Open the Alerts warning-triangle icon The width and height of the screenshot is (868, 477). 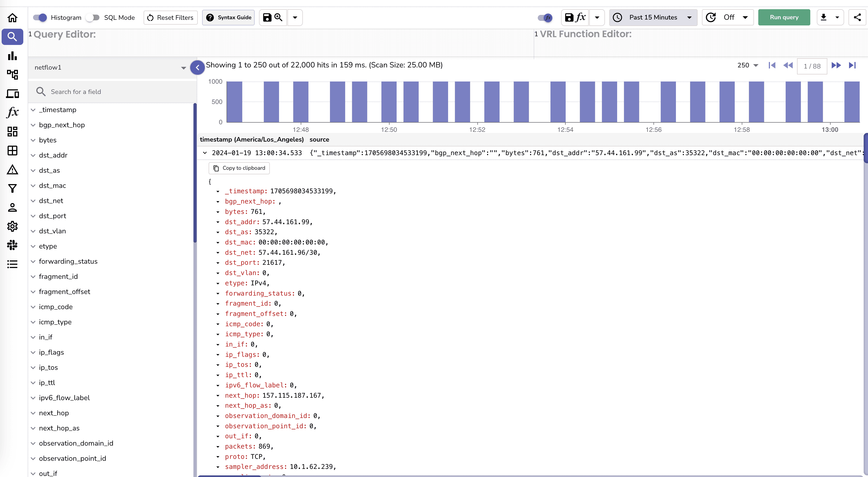(x=12, y=170)
